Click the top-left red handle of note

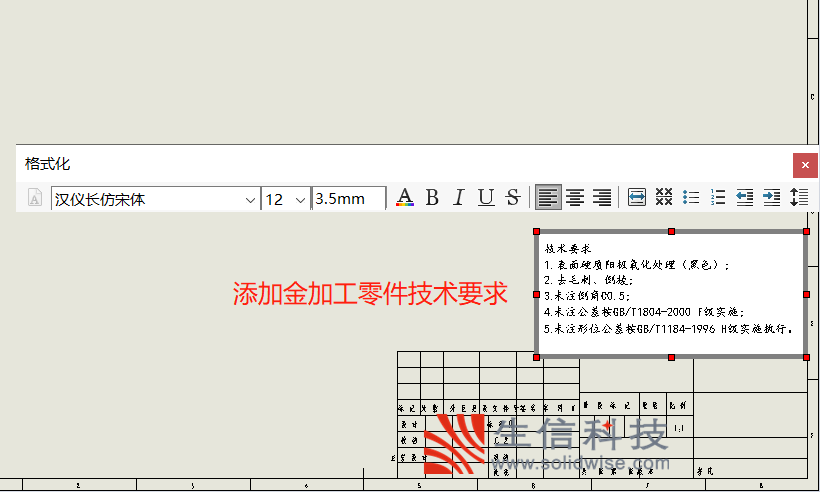tap(537, 232)
